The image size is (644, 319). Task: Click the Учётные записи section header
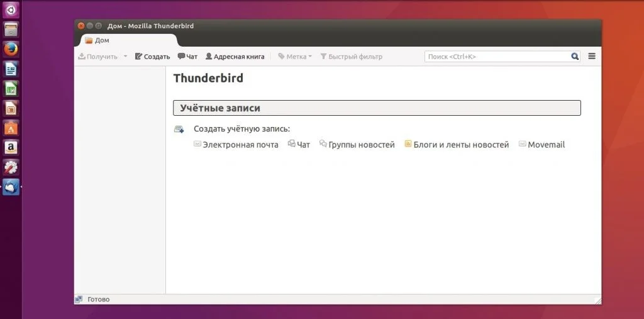point(377,108)
